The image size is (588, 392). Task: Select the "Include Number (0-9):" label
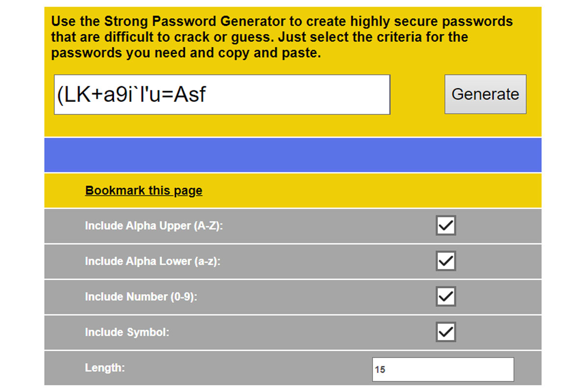click(x=141, y=297)
